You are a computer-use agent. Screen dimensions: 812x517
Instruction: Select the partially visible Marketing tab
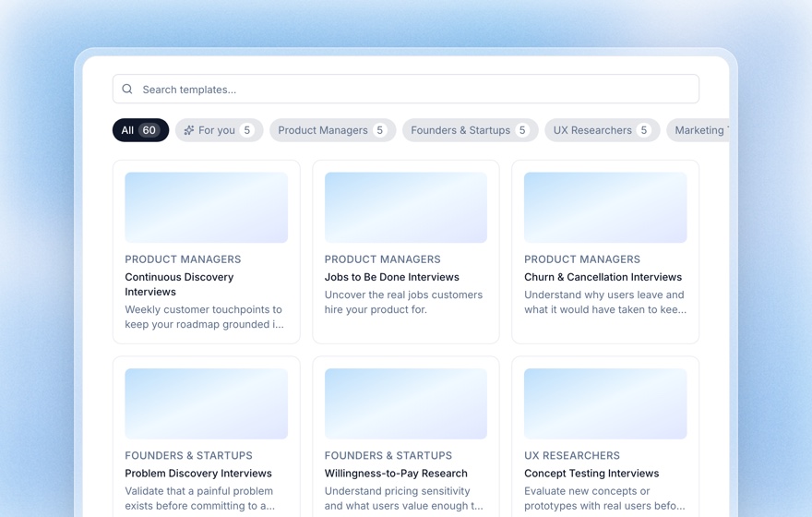click(699, 130)
